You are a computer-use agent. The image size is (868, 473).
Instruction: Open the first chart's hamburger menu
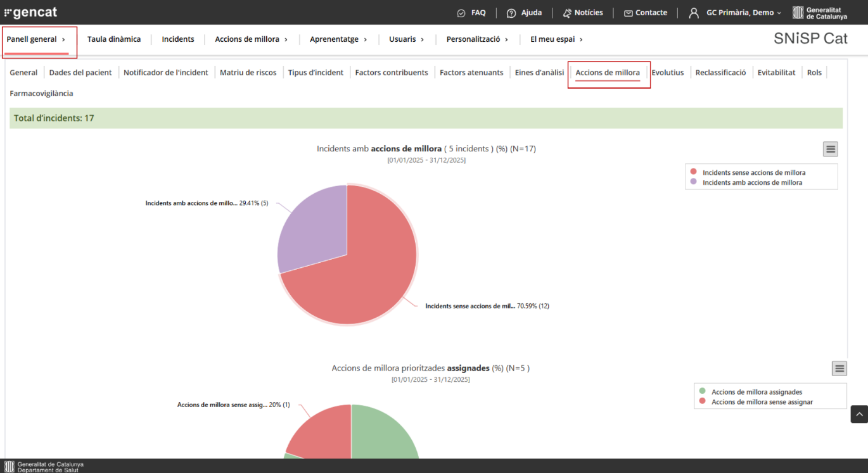831,149
